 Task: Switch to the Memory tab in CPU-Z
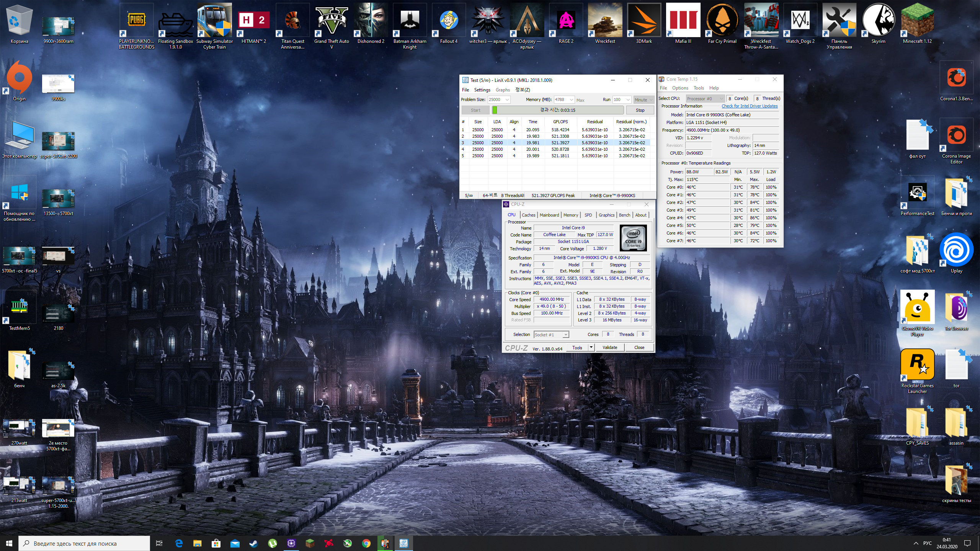click(x=570, y=215)
